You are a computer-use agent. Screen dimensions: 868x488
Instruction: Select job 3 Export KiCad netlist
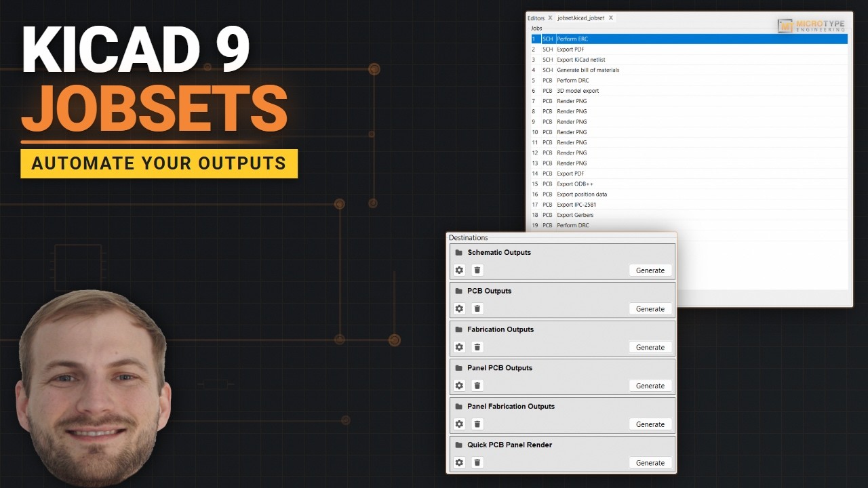point(689,60)
